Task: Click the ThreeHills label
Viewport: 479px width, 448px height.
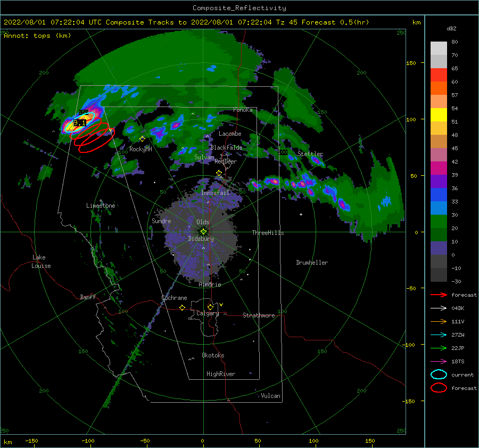Action: click(x=268, y=233)
